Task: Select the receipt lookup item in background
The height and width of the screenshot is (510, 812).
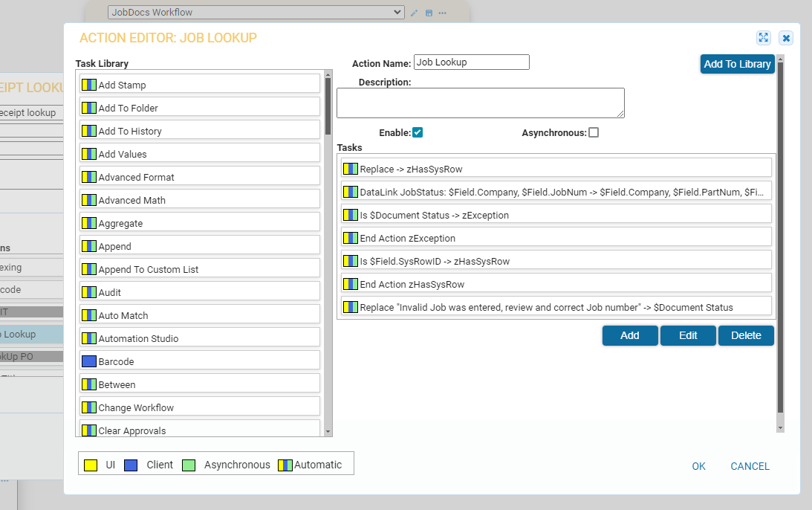Action: [32, 112]
